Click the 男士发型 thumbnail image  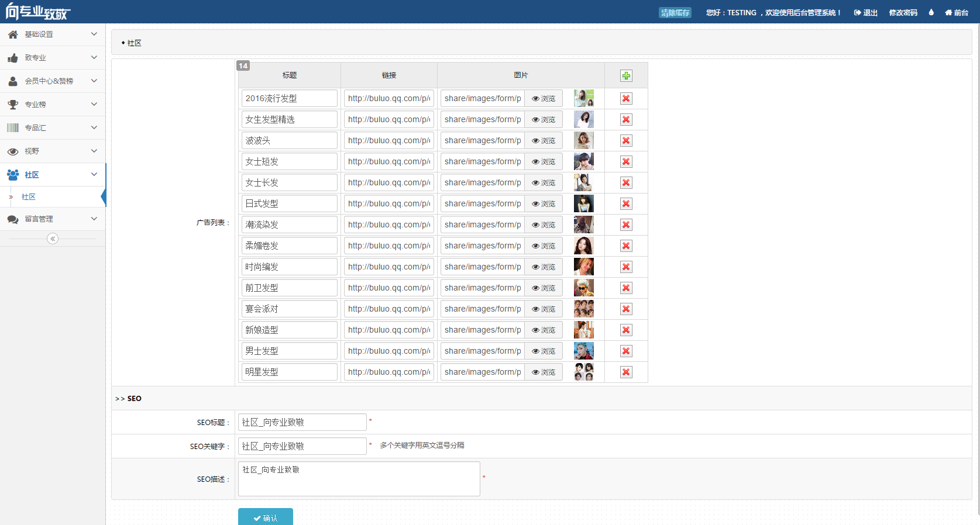[x=583, y=351]
